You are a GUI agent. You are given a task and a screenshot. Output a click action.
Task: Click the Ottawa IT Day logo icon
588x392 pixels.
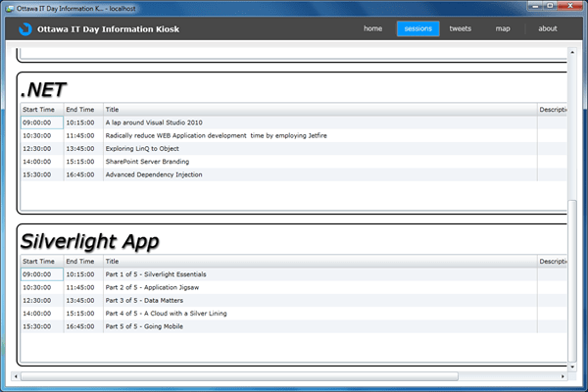[x=24, y=28]
